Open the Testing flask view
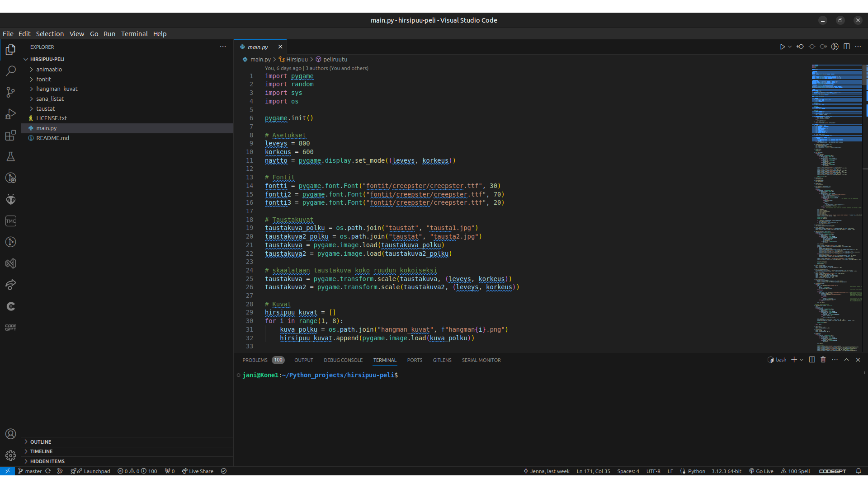 click(x=10, y=157)
